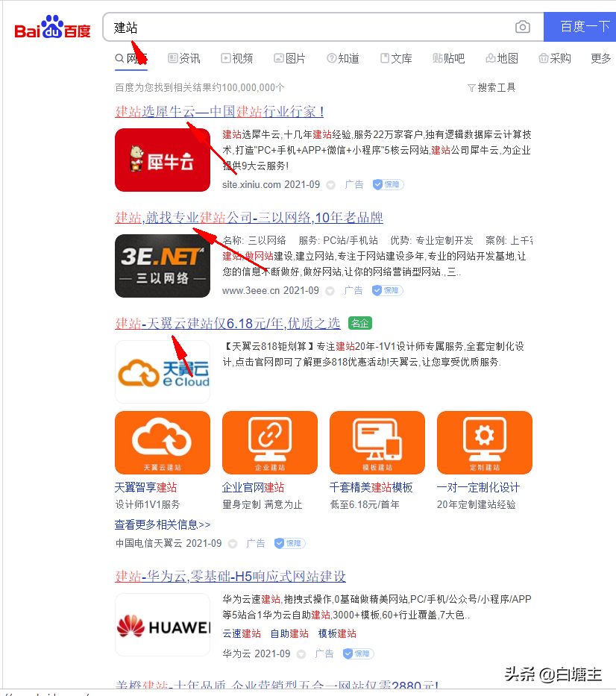The height and width of the screenshot is (696, 616).
Task: Switch to the 视频 tab
Action: click(237, 58)
